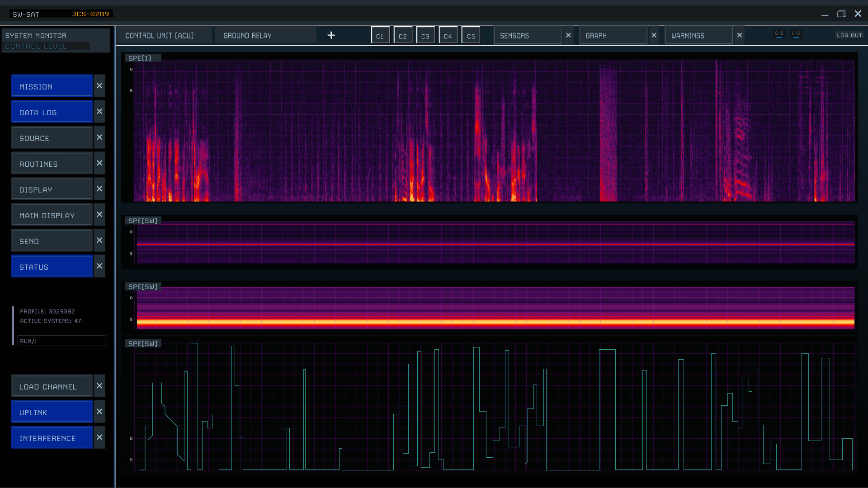Screen dimensions: 868x488
Task: Open the WARNINGS dropdown field
Action: (698, 35)
